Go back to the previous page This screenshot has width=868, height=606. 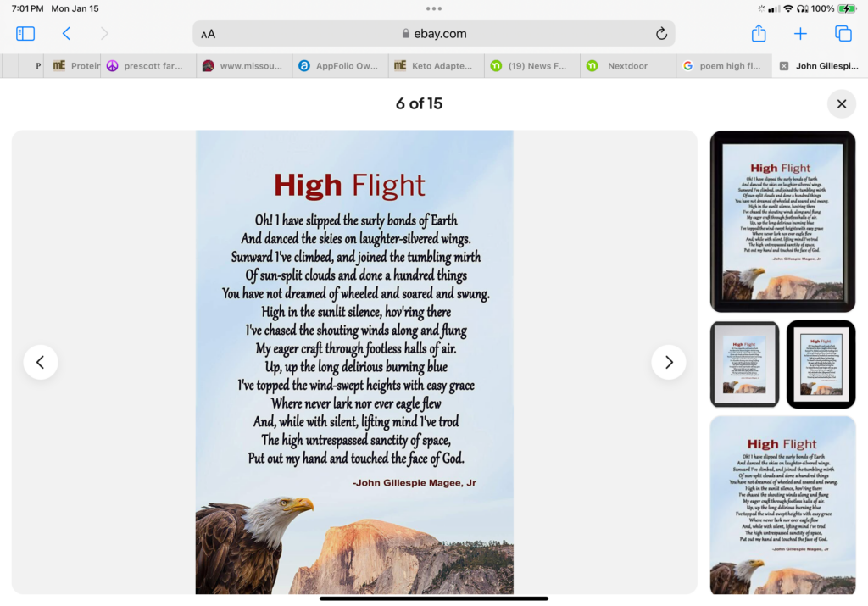coord(66,34)
